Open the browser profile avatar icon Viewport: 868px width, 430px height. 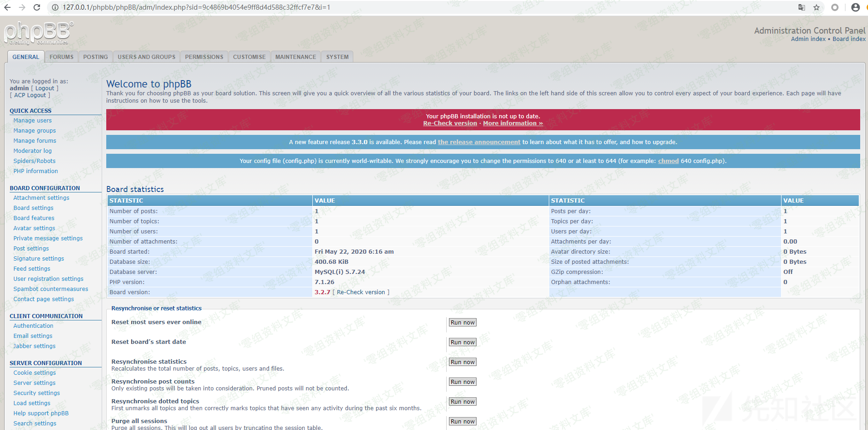856,7
